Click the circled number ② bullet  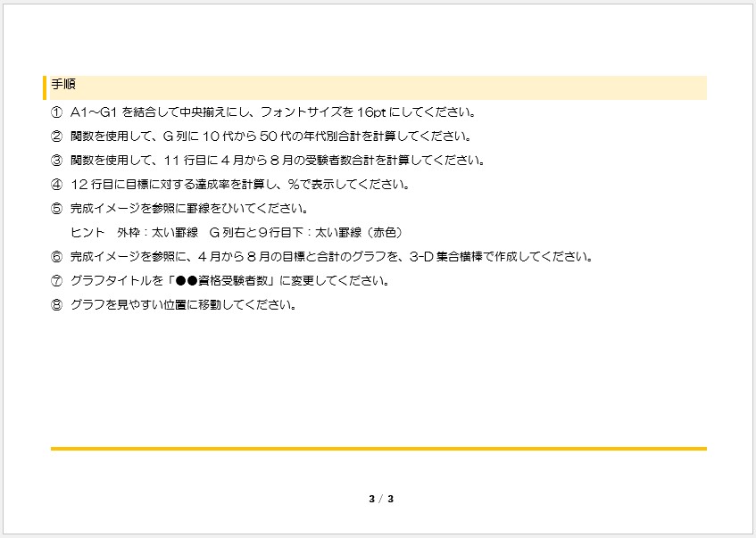coord(57,137)
